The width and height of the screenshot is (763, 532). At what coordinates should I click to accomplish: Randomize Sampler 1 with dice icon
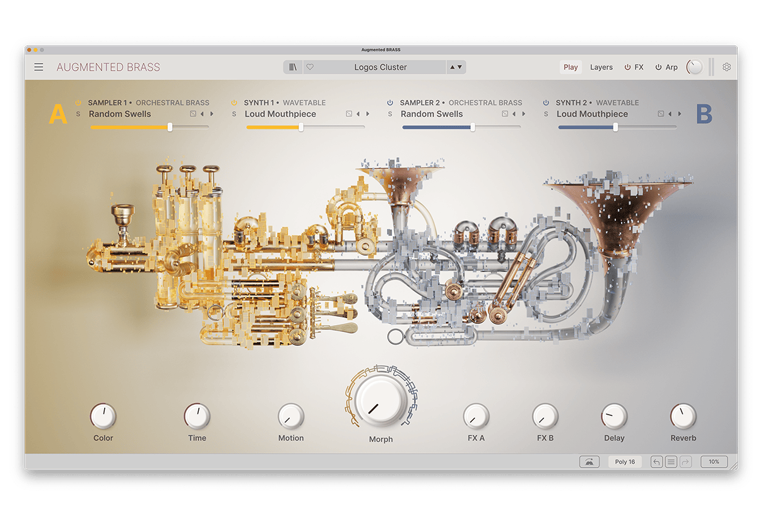(x=193, y=114)
